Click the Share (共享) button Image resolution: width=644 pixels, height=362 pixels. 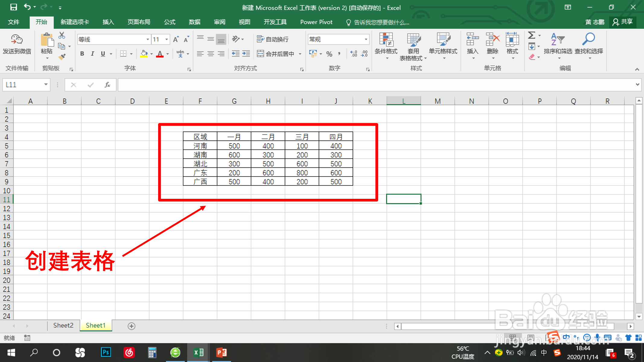coord(623,22)
